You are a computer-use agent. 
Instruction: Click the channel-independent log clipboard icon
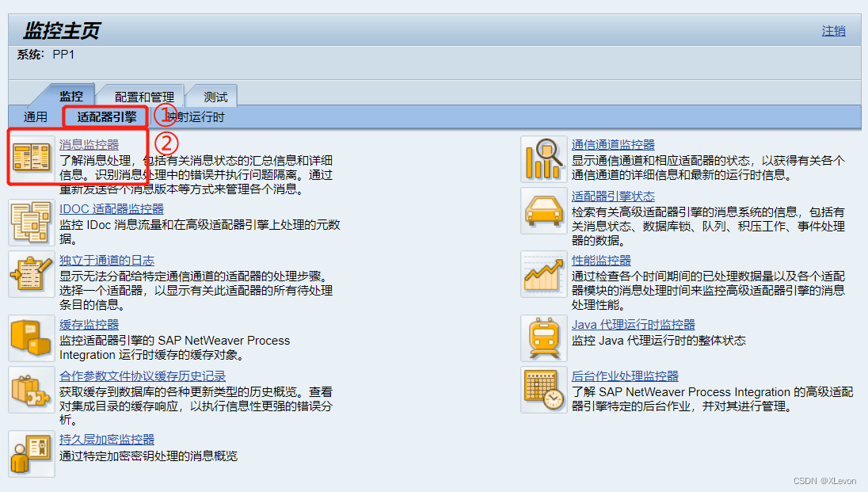[31, 275]
